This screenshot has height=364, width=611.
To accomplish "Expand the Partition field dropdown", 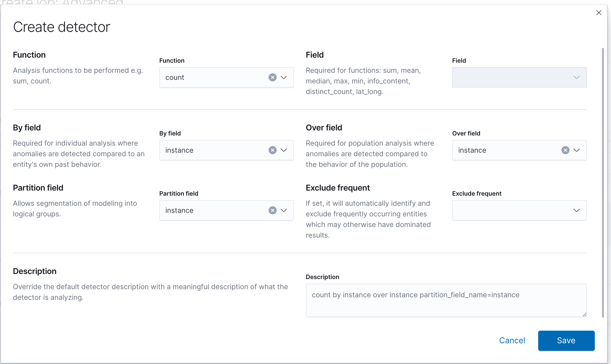I will [x=284, y=210].
